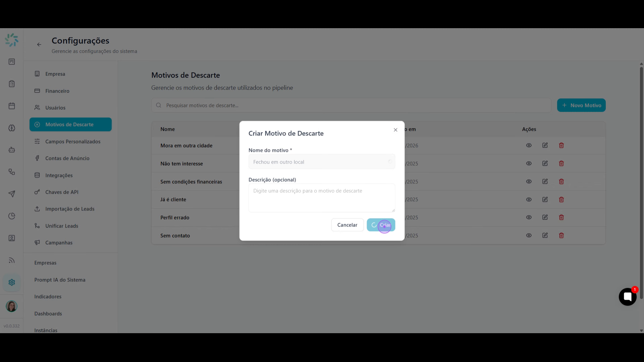Open the contact card icon in left rail
The height and width of the screenshot is (362, 644).
[12, 238]
